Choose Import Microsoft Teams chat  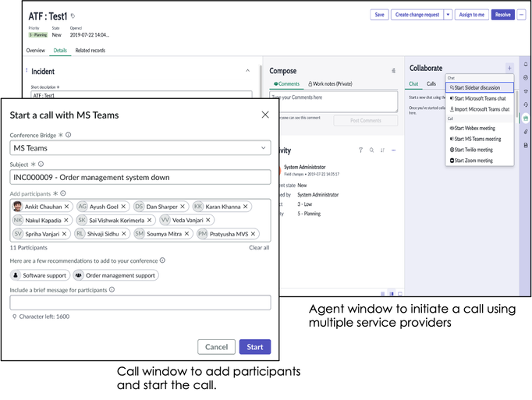[480, 109]
